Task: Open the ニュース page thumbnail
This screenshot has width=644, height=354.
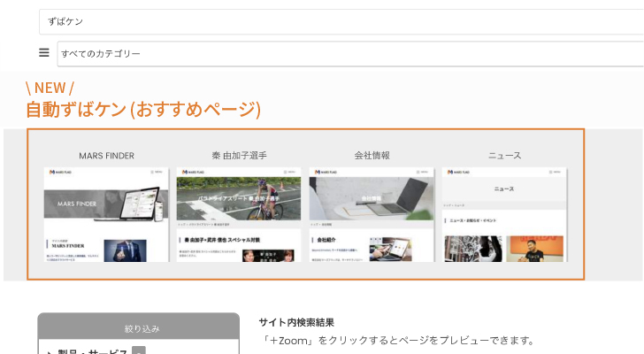Action: (504, 214)
